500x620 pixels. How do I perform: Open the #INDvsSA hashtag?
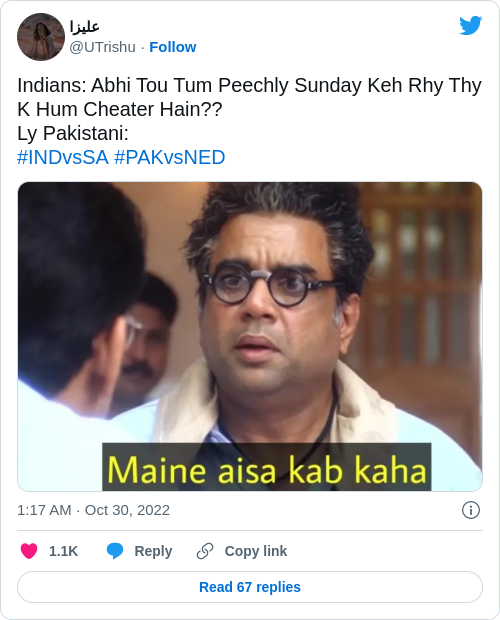(x=63, y=157)
